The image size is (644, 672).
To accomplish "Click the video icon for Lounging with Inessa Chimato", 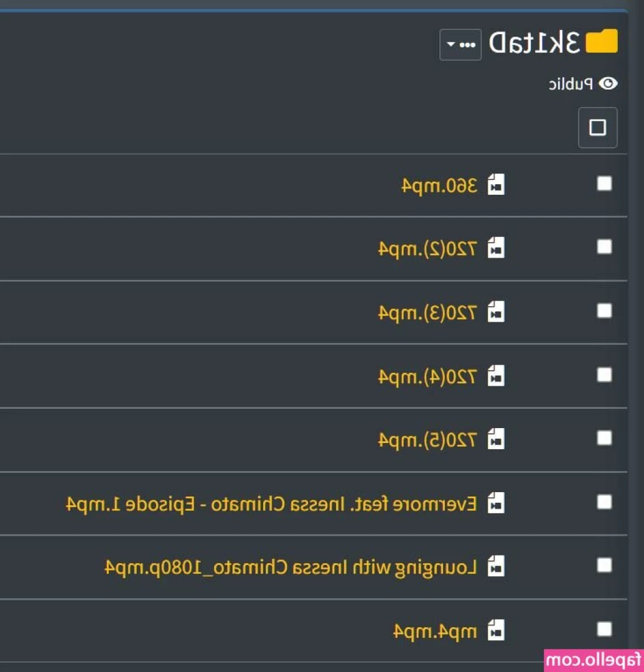I will (495, 566).
